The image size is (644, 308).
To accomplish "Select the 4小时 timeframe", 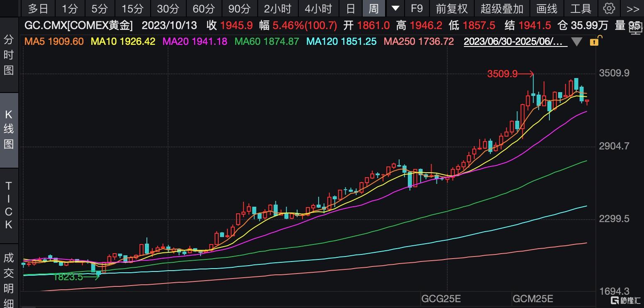I will pos(318,8).
